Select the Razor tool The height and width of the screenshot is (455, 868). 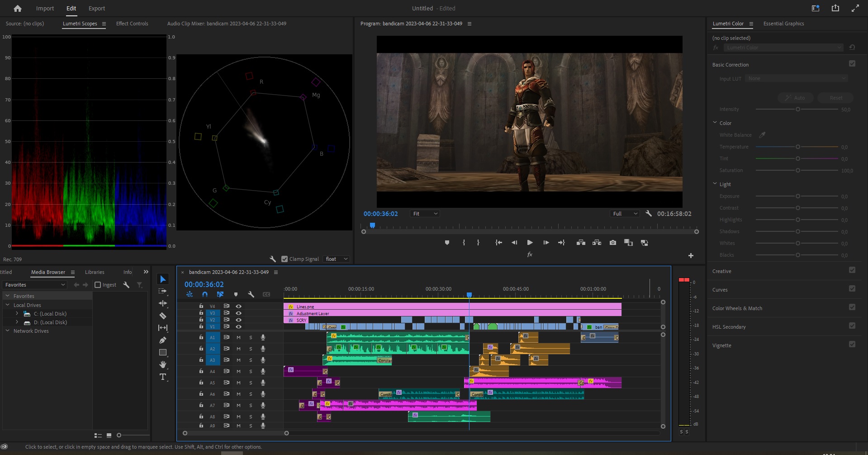pyautogui.click(x=163, y=316)
